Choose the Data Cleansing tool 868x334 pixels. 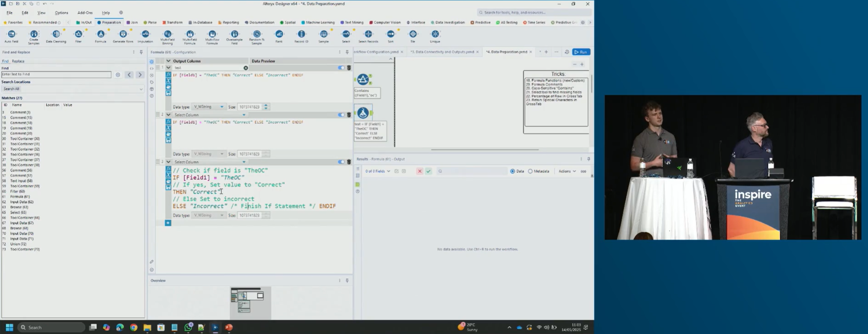56,36
